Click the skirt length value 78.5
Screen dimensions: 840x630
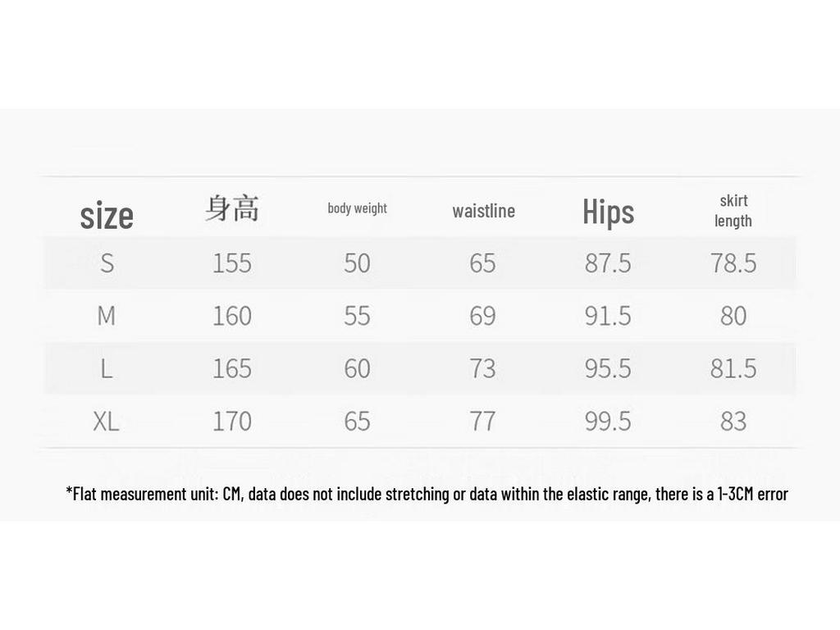click(x=733, y=263)
